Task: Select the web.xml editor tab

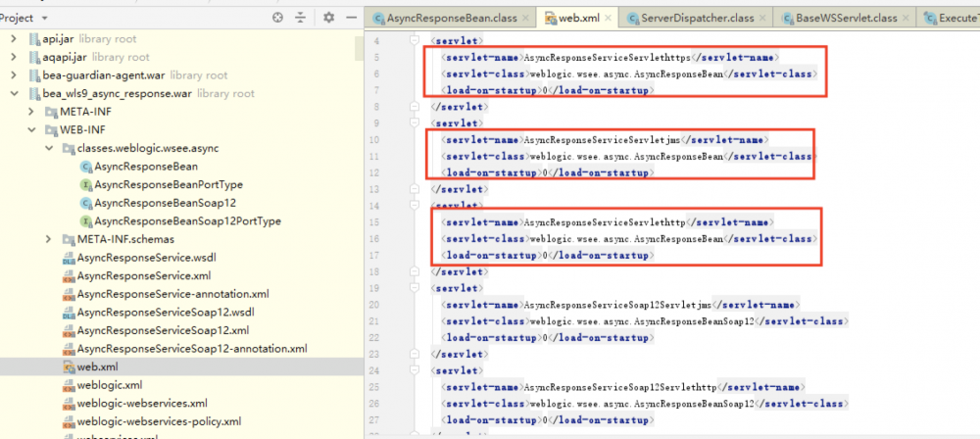Action: [x=579, y=18]
